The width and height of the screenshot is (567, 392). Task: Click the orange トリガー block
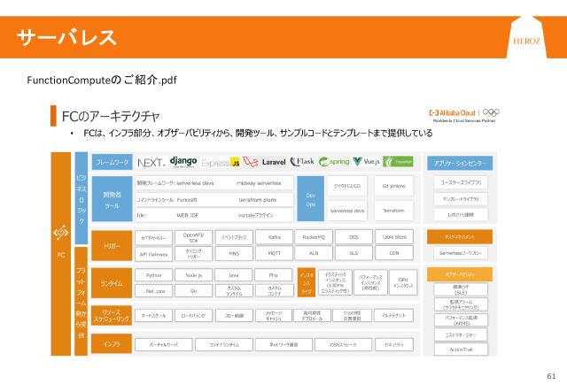tap(112, 246)
